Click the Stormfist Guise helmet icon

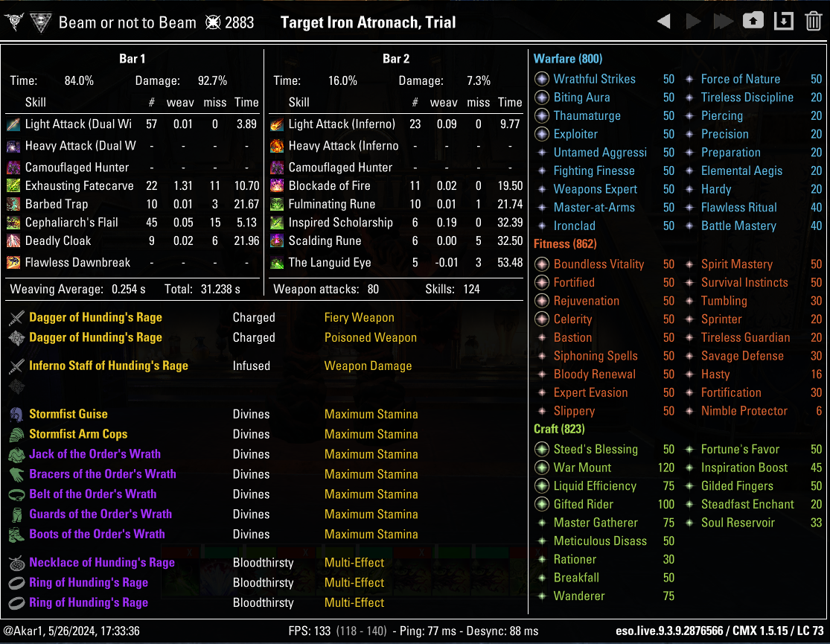coord(16,415)
